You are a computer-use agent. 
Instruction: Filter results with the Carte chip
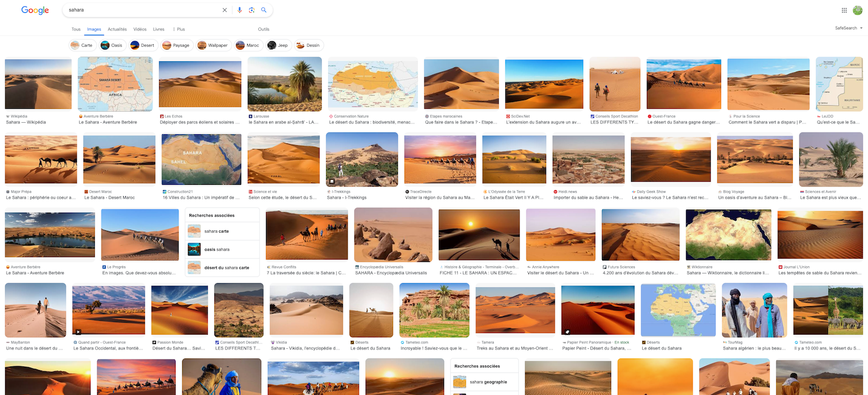[x=82, y=45]
